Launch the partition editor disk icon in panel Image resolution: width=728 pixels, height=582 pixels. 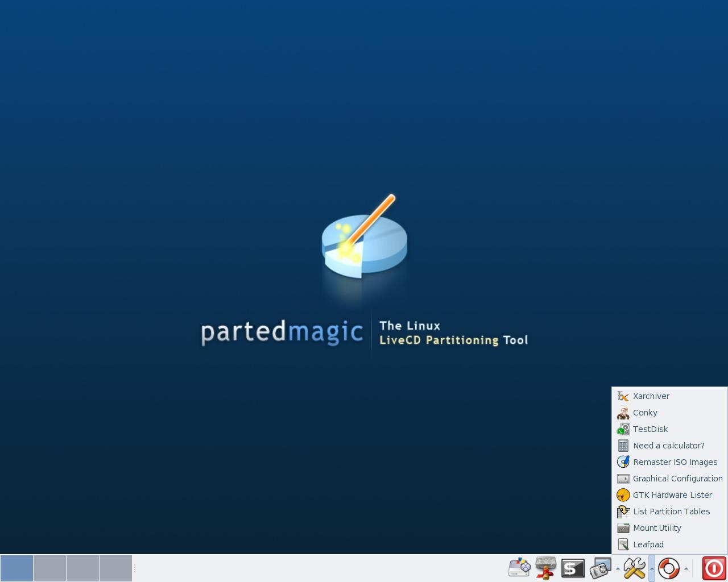(519, 568)
